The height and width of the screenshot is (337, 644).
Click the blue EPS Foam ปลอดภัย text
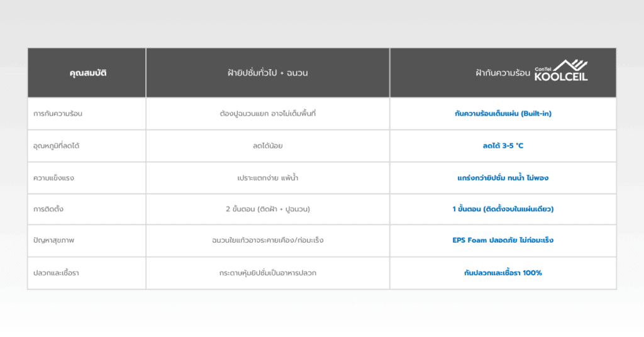tap(502, 240)
